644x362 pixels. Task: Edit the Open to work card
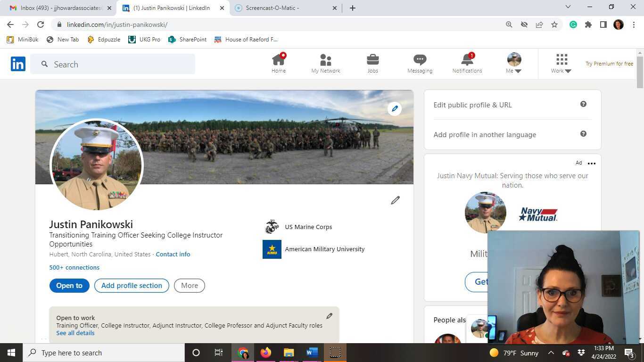coord(329,316)
